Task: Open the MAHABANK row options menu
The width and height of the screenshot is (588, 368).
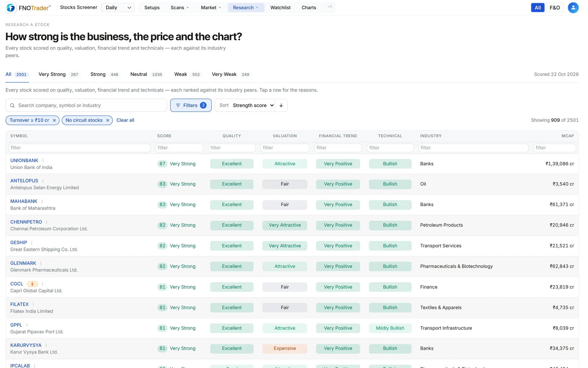Action: point(42,201)
